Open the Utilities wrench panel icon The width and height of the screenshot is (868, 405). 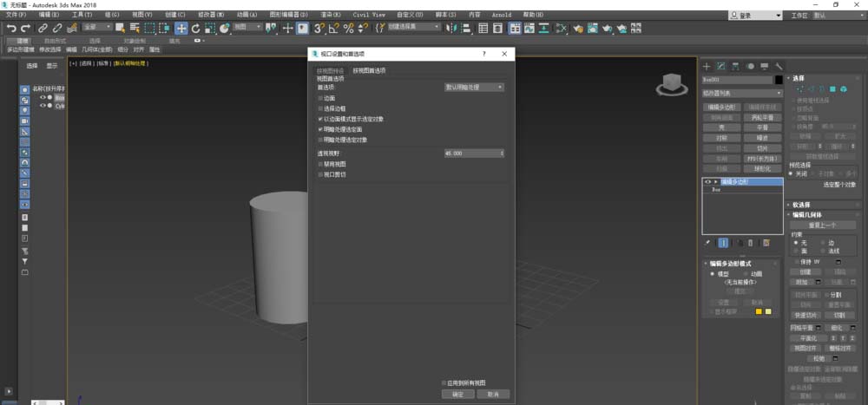[779, 66]
